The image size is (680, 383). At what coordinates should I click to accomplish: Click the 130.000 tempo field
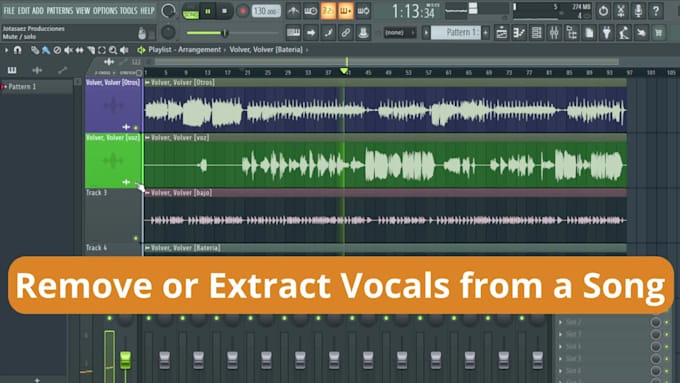pos(266,11)
